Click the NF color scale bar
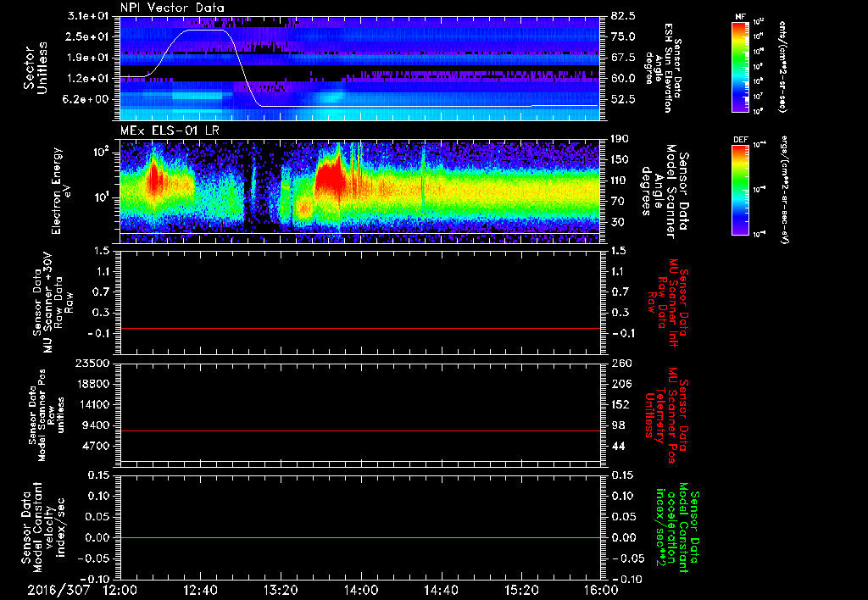Image resolution: width=868 pixels, height=600 pixels. click(x=740, y=66)
